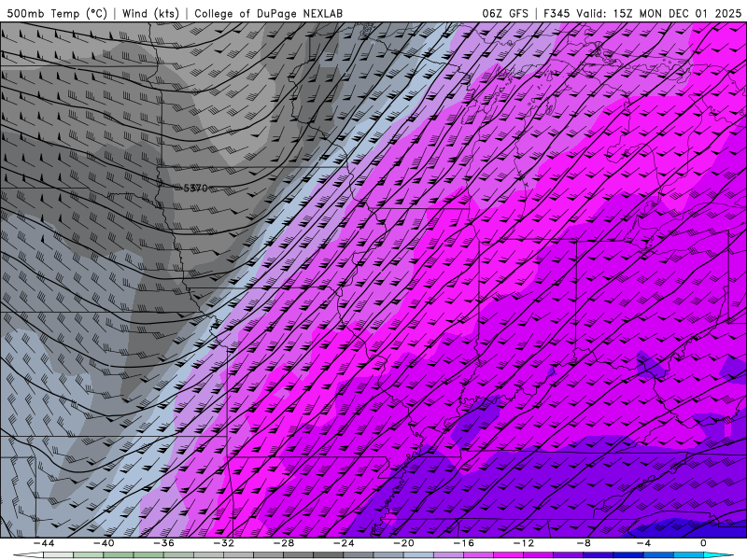Image resolution: width=747 pixels, height=560 pixels.
Task: Click the −24 color scale label
Action: click(x=344, y=543)
